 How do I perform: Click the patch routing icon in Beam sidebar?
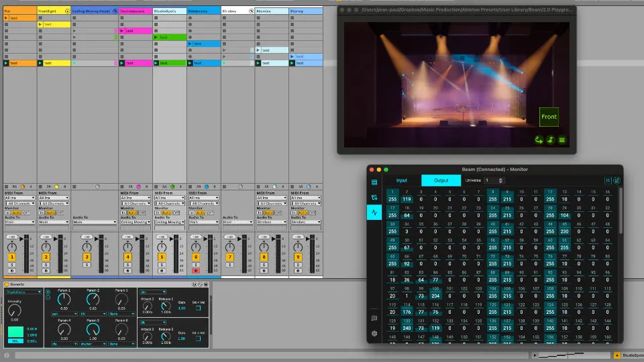374,197
